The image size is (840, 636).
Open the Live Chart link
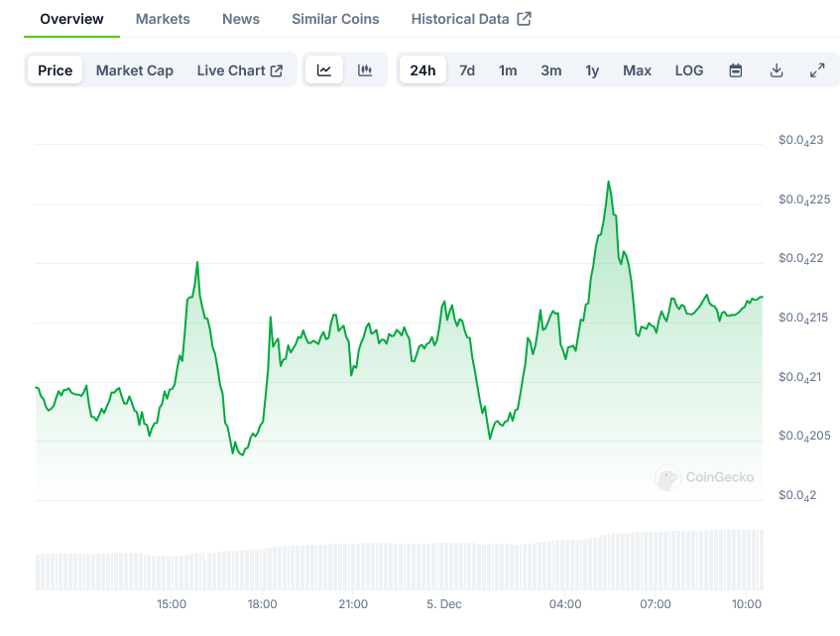[240, 70]
